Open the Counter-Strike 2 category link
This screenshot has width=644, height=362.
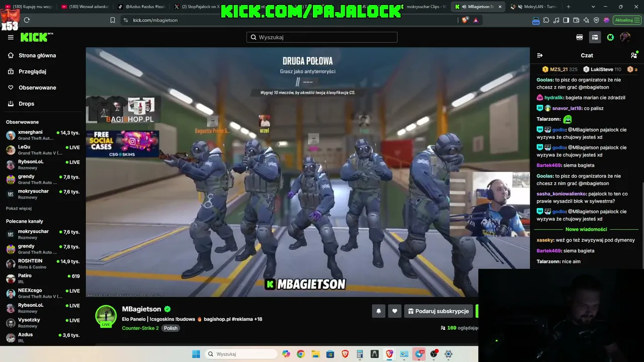[140, 328]
